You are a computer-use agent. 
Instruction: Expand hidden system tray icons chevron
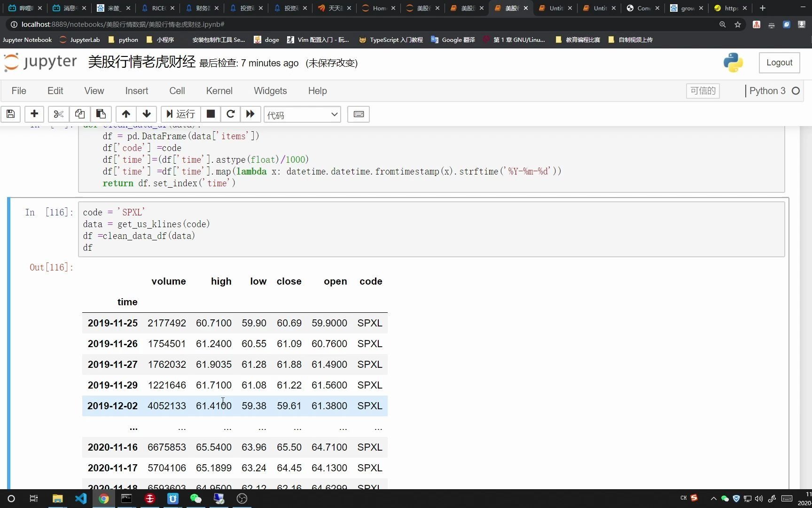click(713, 498)
